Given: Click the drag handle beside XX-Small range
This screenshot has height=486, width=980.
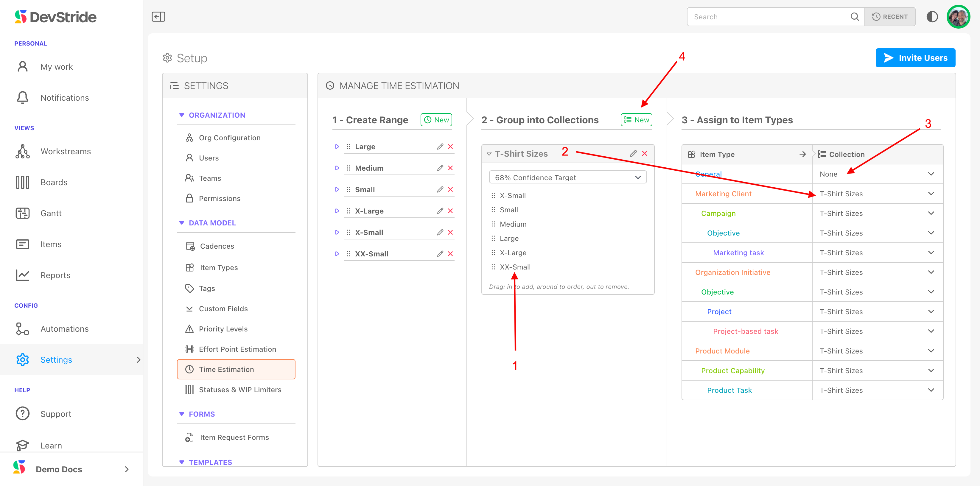Looking at the screenshot, I should [348, 254].
